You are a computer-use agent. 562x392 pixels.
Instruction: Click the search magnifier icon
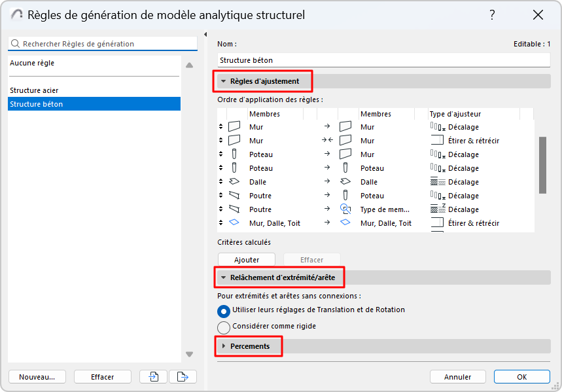(x=15, y=44)
